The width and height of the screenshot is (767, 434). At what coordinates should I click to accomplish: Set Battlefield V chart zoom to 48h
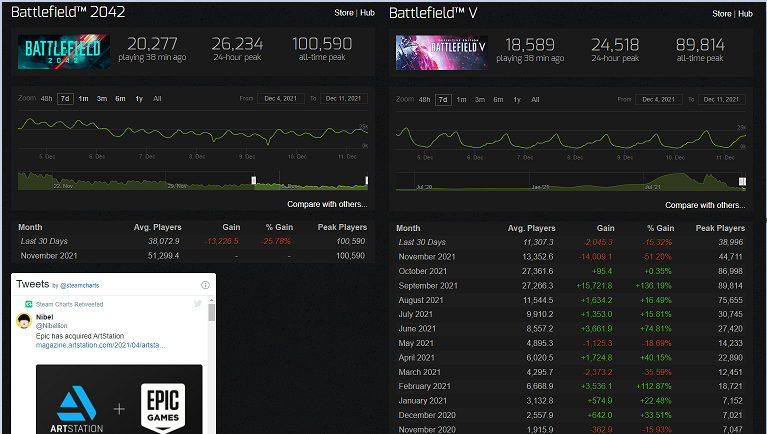424,99
